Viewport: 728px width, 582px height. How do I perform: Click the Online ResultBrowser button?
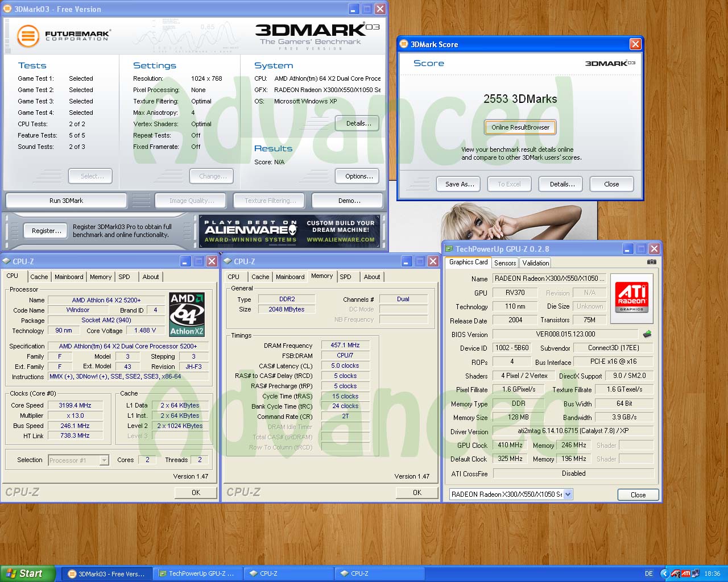pyautogui.click(x=520, y=127)
